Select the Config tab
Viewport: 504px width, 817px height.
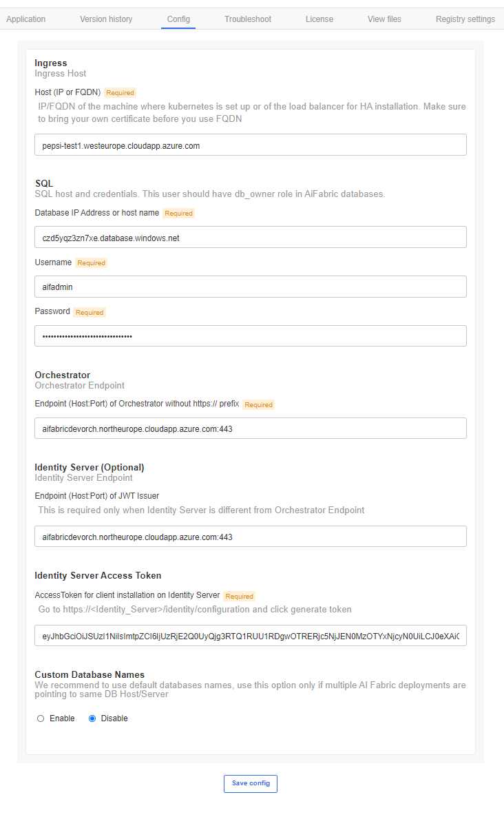tap(178, 19)
